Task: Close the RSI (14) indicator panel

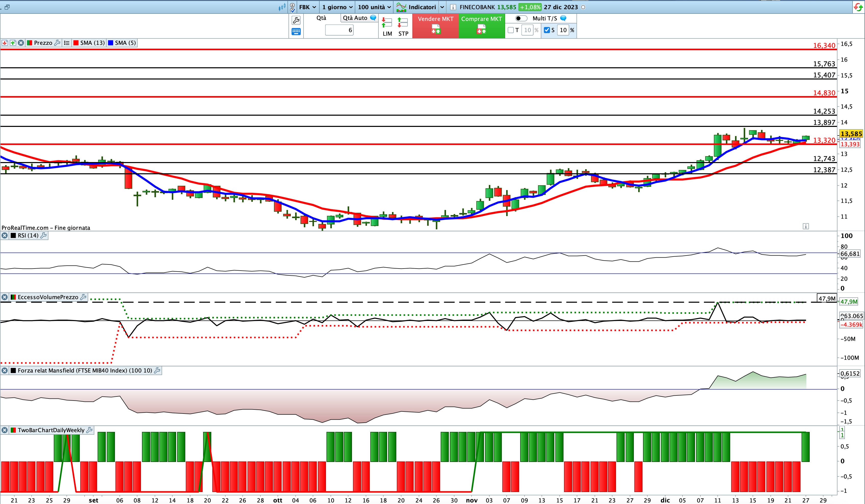Action: click(x=5, y=235)
